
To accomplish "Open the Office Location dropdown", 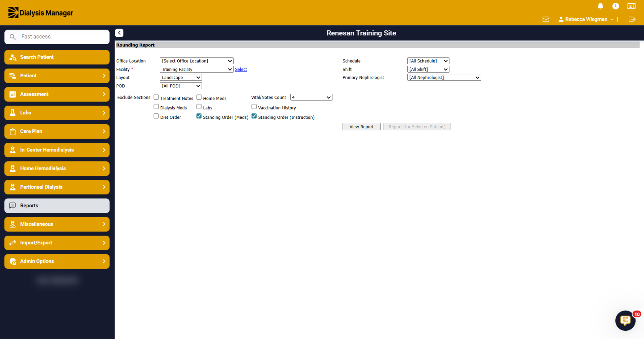I will [197, 61].
